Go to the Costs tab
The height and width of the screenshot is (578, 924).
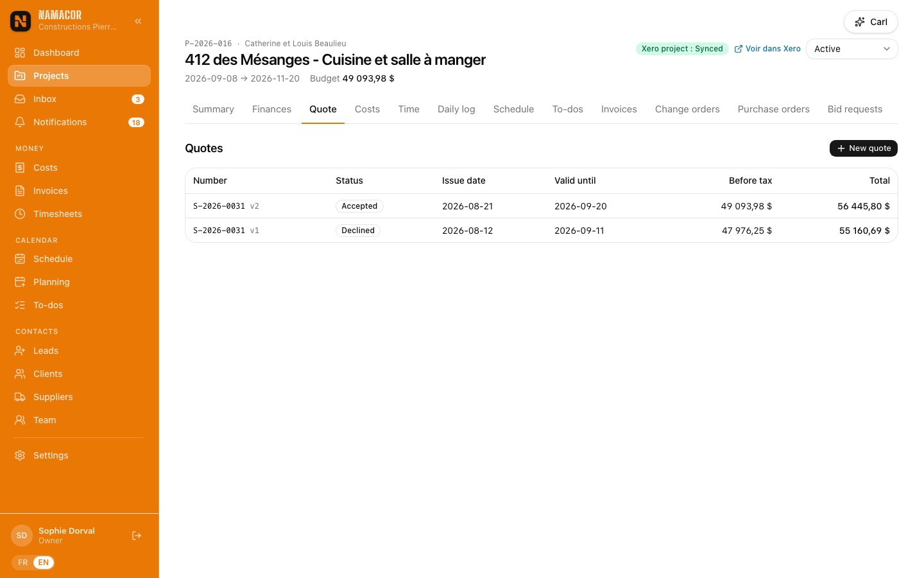click(x=367, y=109)
